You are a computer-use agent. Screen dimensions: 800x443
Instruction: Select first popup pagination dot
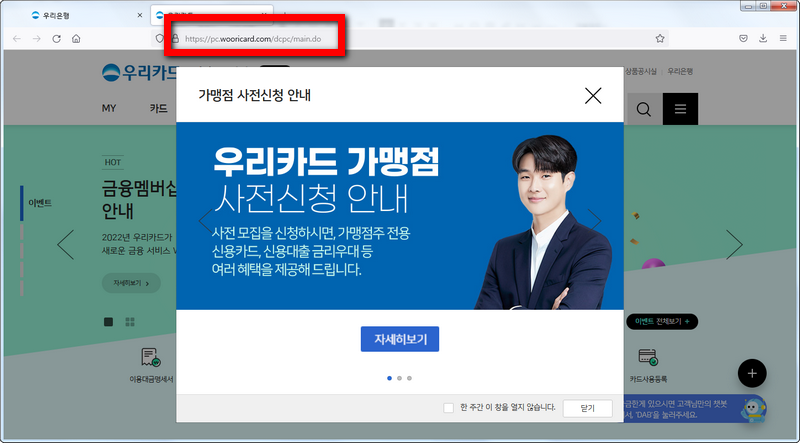tap(389, 378)
